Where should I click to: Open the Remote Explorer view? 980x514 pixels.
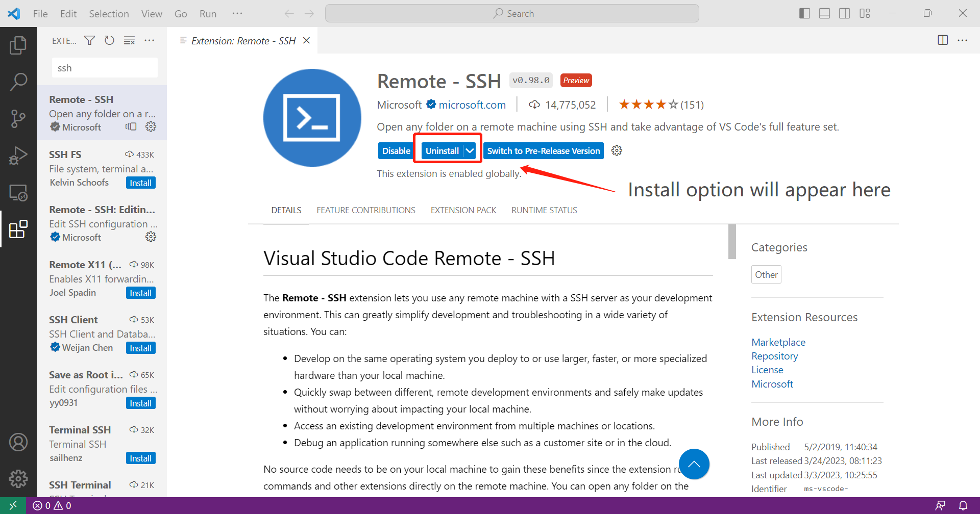tap(18, 193)
